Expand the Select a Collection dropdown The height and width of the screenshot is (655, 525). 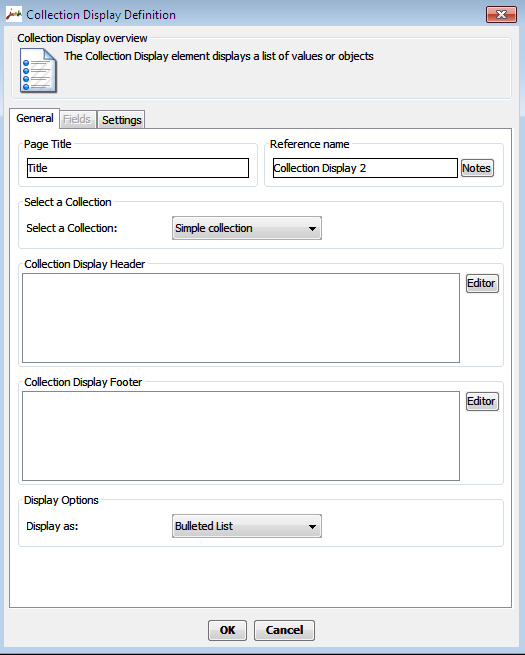click(247, 228)
